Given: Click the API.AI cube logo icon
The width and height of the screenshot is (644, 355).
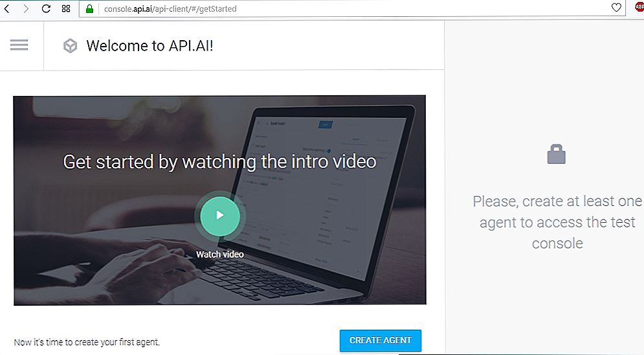Looking at the screenshot, I should [x=71, y=45].
